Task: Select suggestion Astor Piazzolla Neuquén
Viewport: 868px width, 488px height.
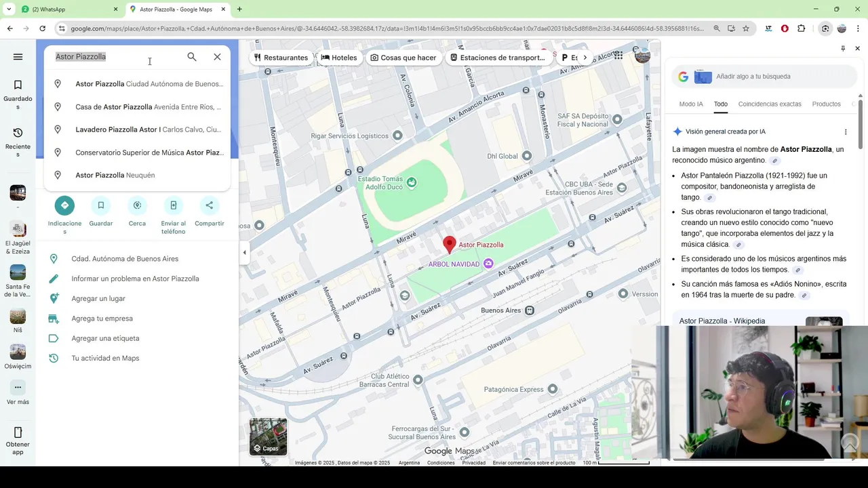Action: coord(137,175)
